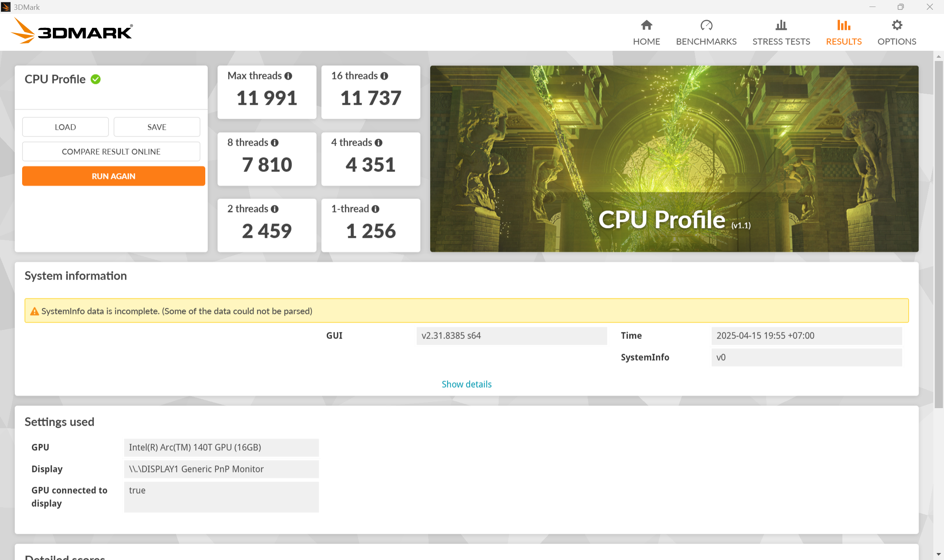The width and height of the screenshot is (944, 560).
Task: Click the SystemInfo value v0
Action: [807, 357]
